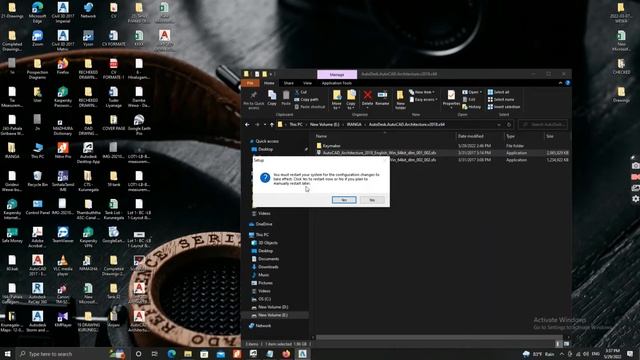The width and height of the screenshot is (640, 360).
Task: Switch to the Home ribbon tab
Action: point(269,83)
